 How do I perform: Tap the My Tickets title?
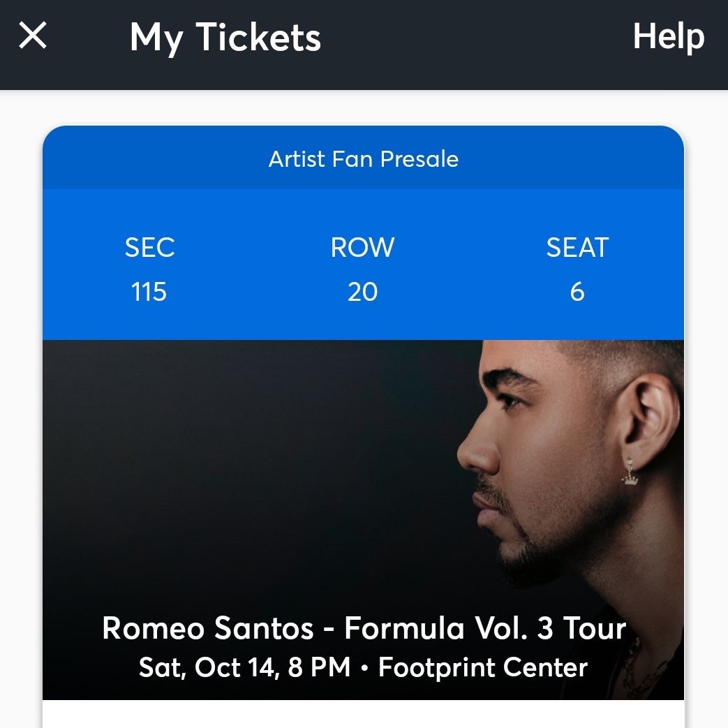click(225, 38)
